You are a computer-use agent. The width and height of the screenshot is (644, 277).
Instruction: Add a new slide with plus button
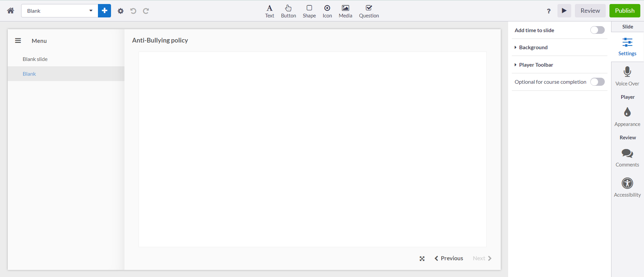coord(105,11)
